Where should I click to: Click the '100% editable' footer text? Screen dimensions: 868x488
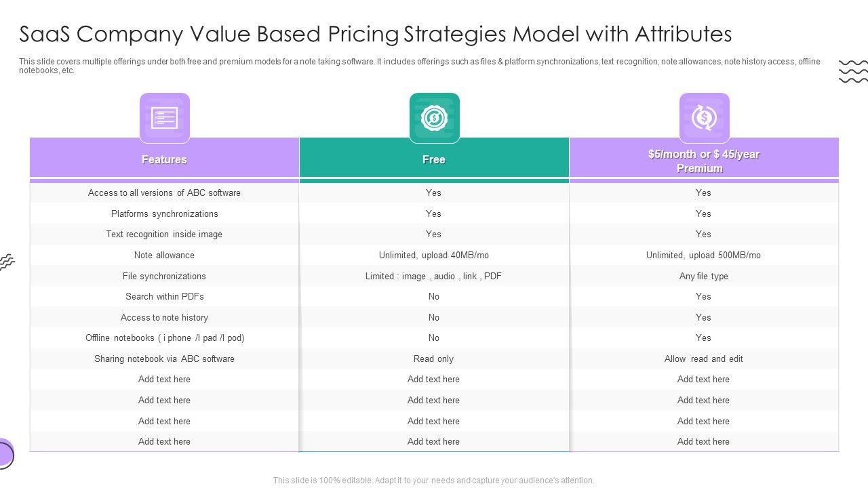tap(433, 480)
